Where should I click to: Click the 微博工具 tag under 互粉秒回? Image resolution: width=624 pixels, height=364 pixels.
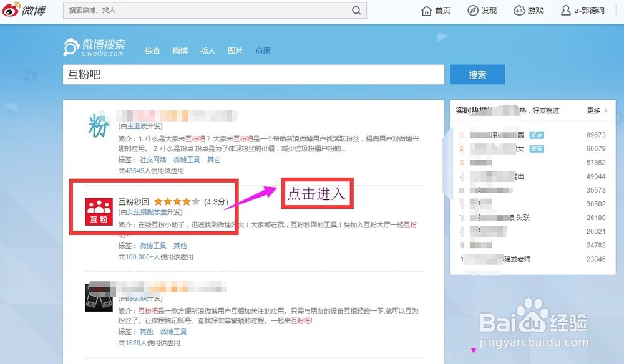(153, 246)
